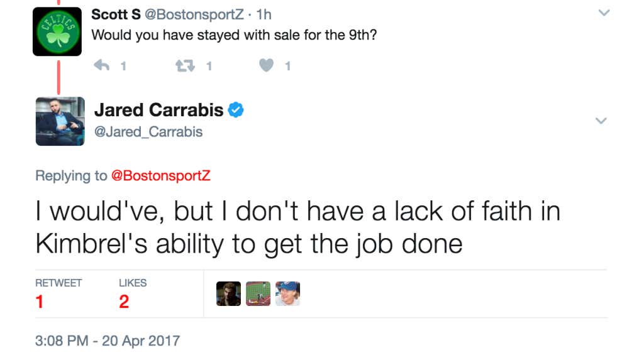
Task: Like Scott S's tweet with heart icon
Action: click(x=266, y=65)
